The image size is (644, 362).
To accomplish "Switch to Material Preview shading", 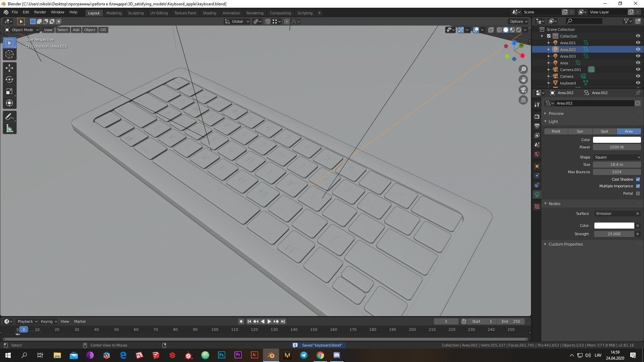I will [x=512, y=30].
